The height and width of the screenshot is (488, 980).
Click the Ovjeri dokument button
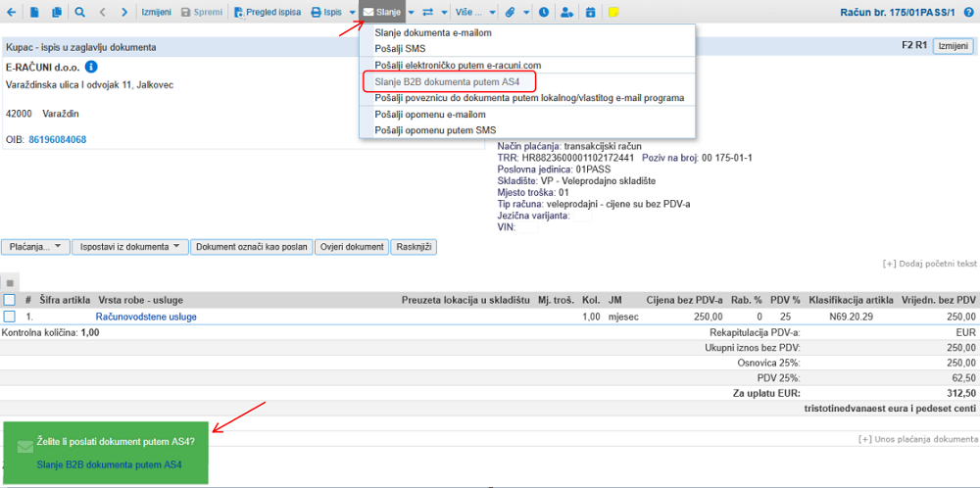(x=352, y=247)
